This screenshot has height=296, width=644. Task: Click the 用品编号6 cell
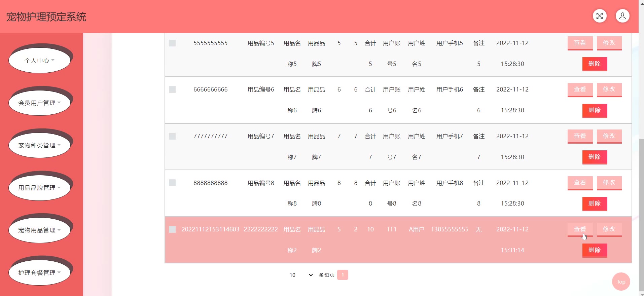(x=261, y=89)
